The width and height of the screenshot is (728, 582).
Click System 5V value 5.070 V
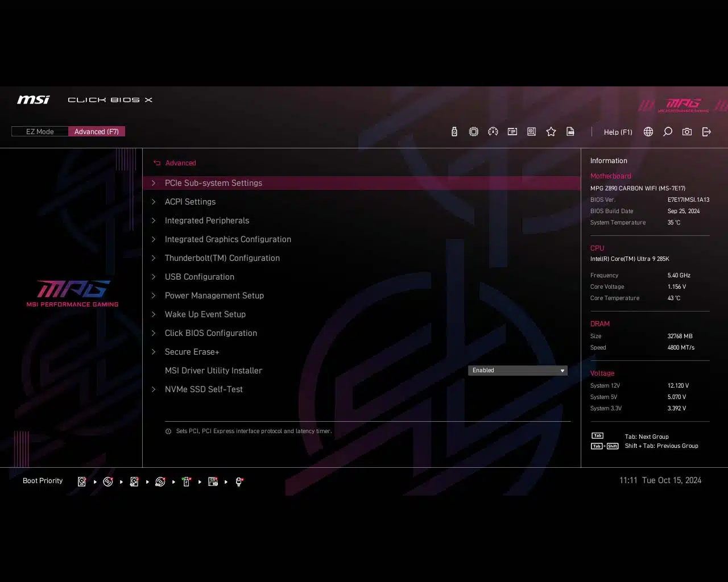tap(677, 397)
